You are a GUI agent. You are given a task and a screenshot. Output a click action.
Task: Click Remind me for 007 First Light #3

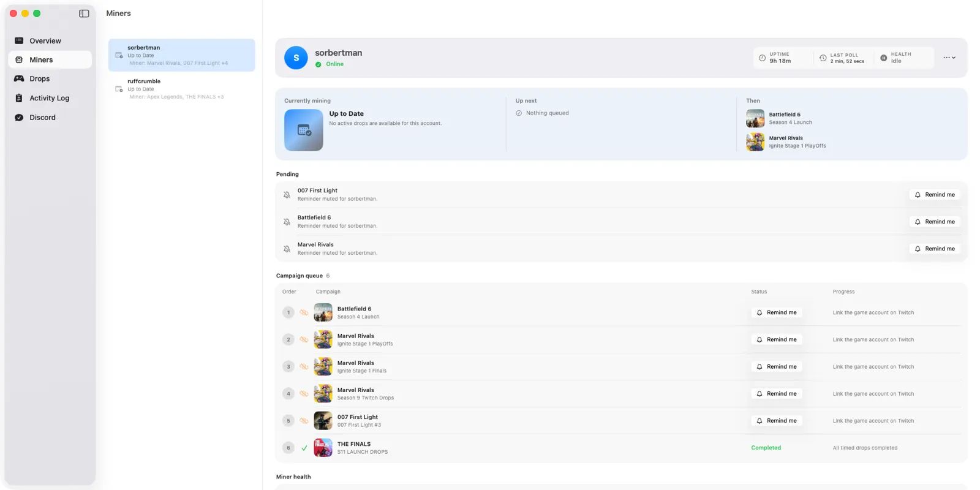777,421
